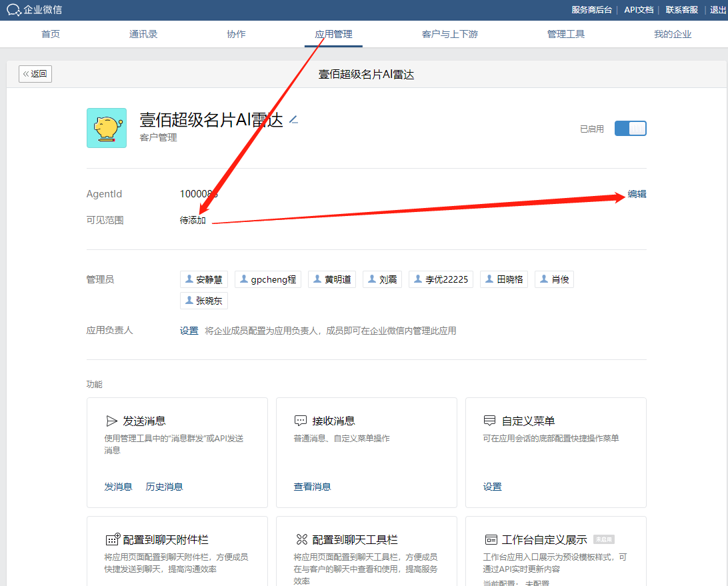Open the 客户与上下游 tab
The width and height of the screenshot is (728, 586).
(x=449, y=34)
